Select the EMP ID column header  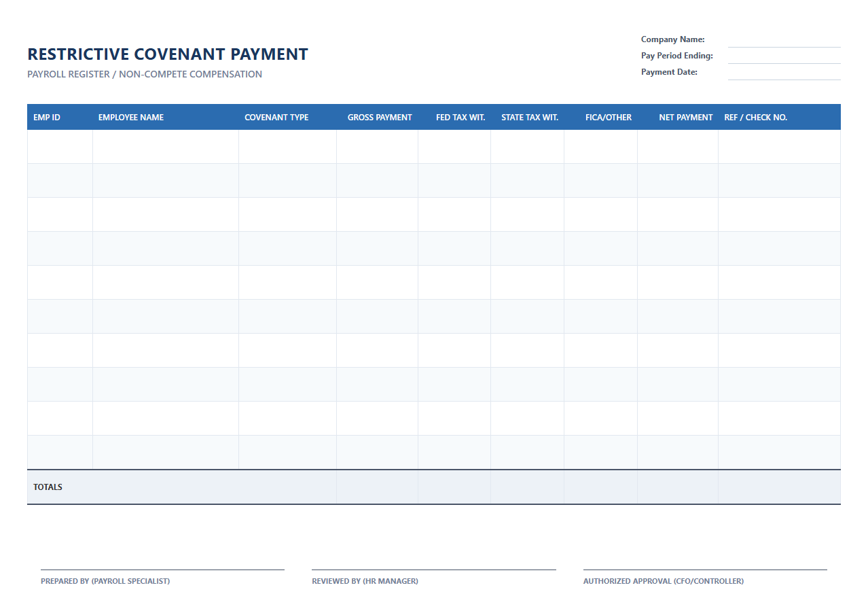coord(60,117)
